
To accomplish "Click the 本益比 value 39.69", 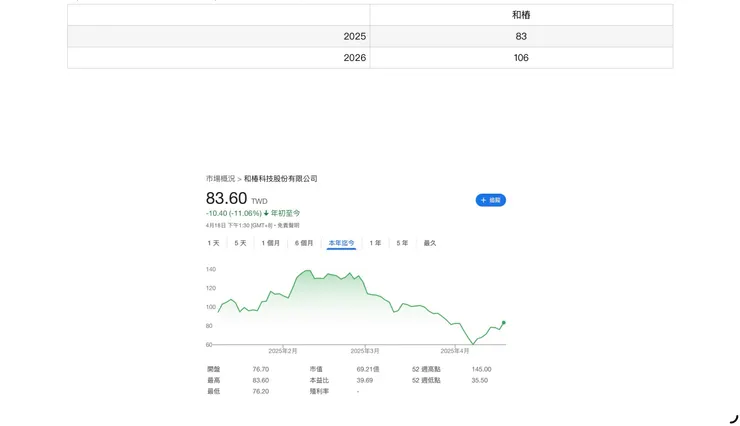I will pyautogui.click(x=365, y=380).
